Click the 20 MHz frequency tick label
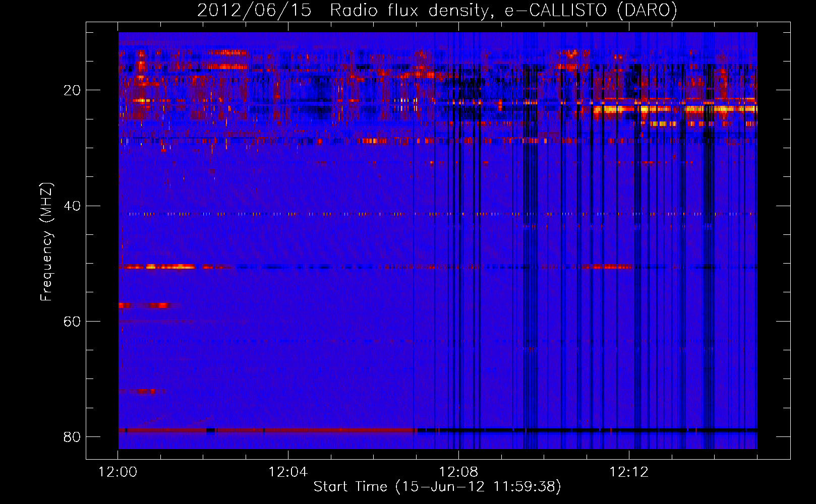The height and width of the screenshot is (504, 816). [x=72, y=91]
